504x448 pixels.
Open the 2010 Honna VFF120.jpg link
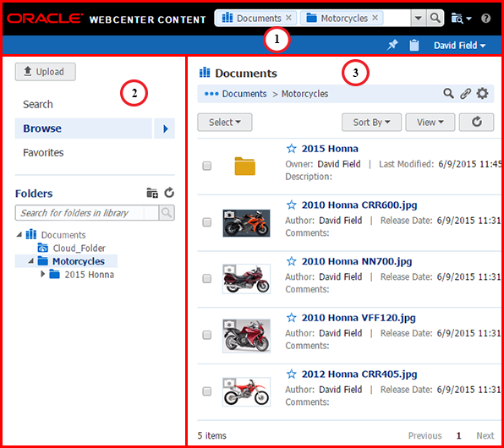[x=359, y=318]
